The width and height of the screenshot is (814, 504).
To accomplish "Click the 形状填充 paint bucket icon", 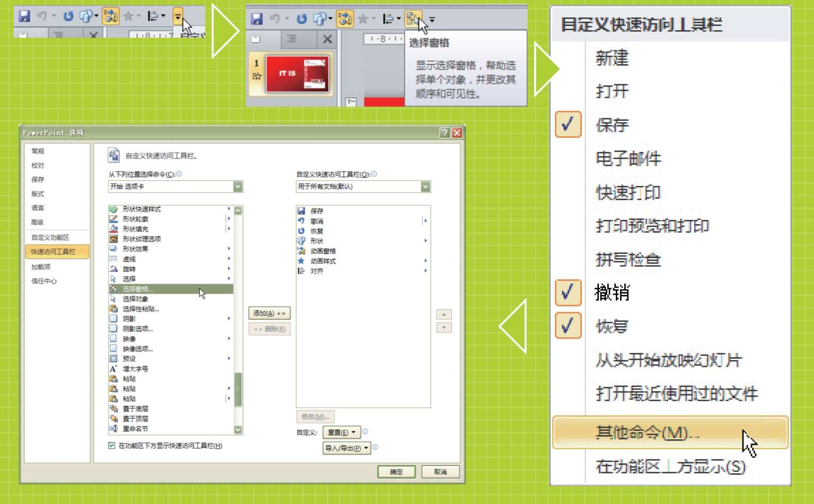I will (x=113, y=228).
